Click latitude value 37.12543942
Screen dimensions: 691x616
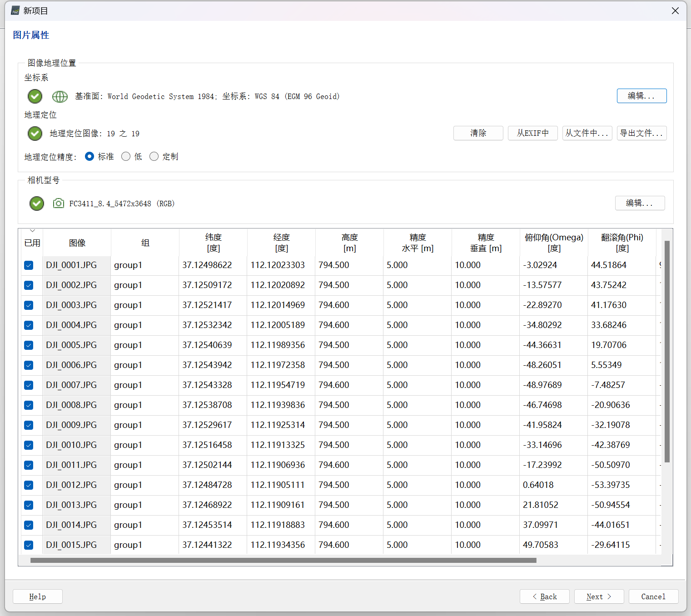point(207,365)
